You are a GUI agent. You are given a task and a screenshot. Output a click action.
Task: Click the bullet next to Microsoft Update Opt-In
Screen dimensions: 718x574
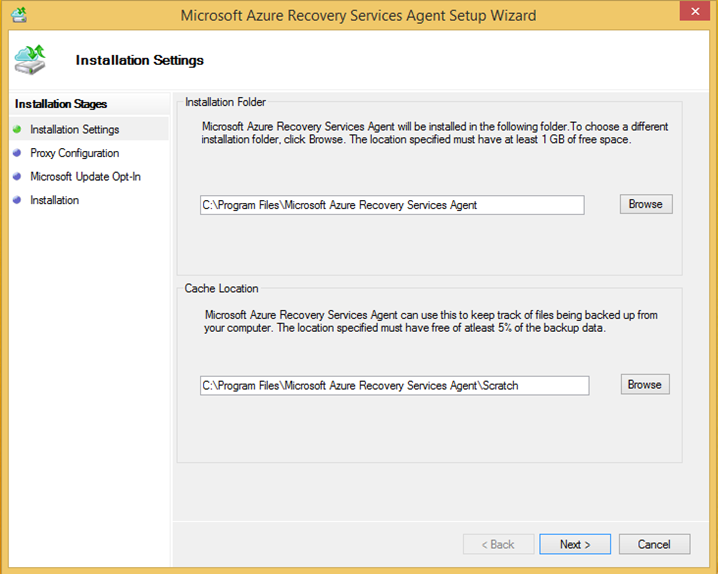pyautogui.click(x=17, y=176)
